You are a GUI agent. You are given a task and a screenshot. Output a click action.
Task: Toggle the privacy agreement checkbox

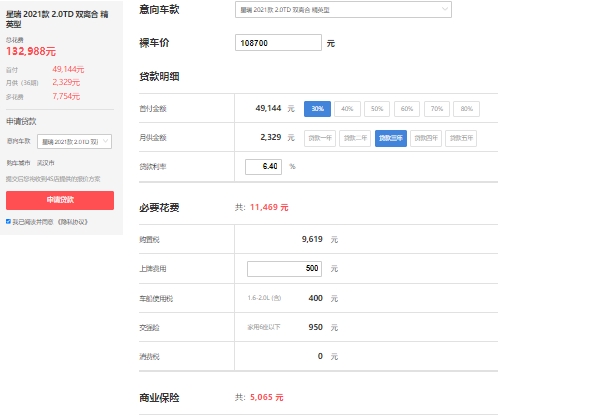pos(9,221)
